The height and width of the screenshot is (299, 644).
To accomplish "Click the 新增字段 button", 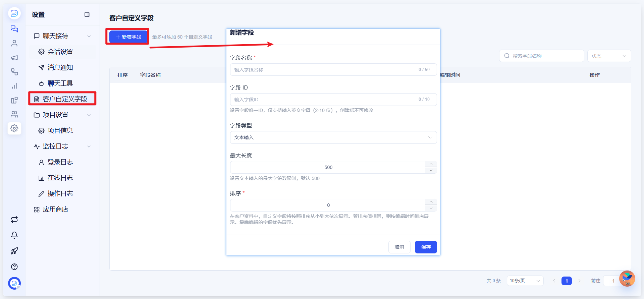I will (128, 37).
